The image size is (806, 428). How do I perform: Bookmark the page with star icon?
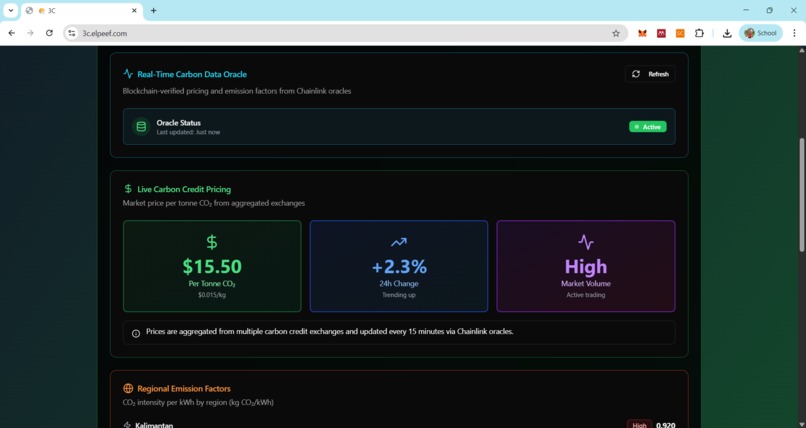tap(616, 33)
